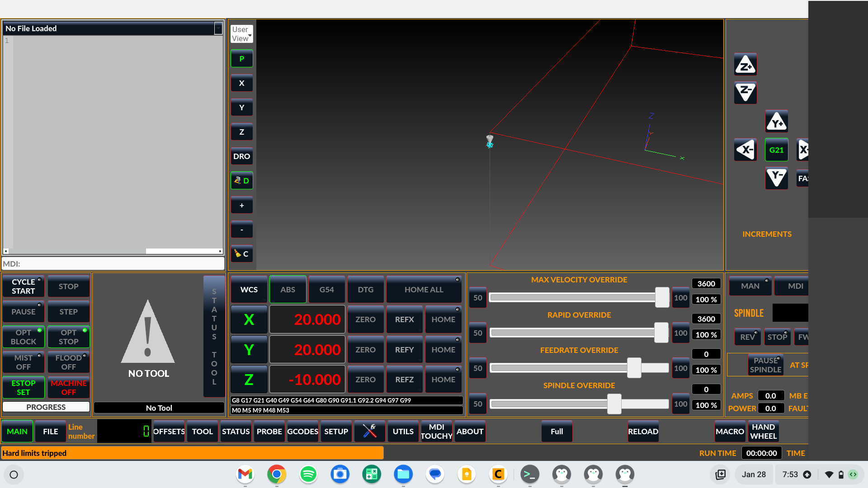
Task: Home the Z axis
Action: point(443,380)
